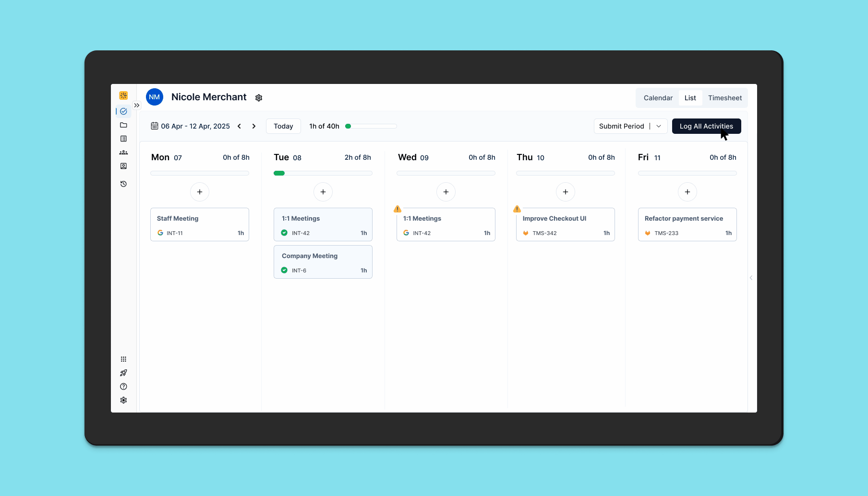Toggle green check on Tuesday 1:1 Meetings
Screen dimensions: 868x496
point(284,233)
